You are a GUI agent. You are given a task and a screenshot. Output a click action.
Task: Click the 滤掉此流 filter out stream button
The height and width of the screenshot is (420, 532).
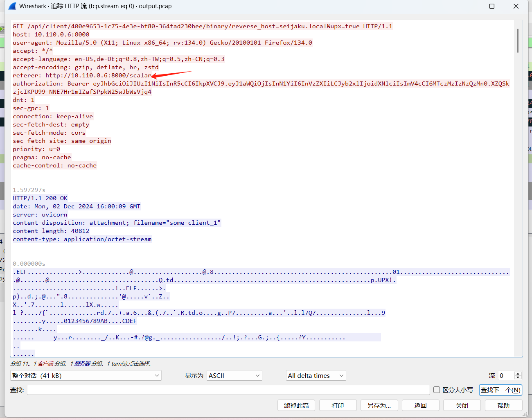tap(296, 405)
